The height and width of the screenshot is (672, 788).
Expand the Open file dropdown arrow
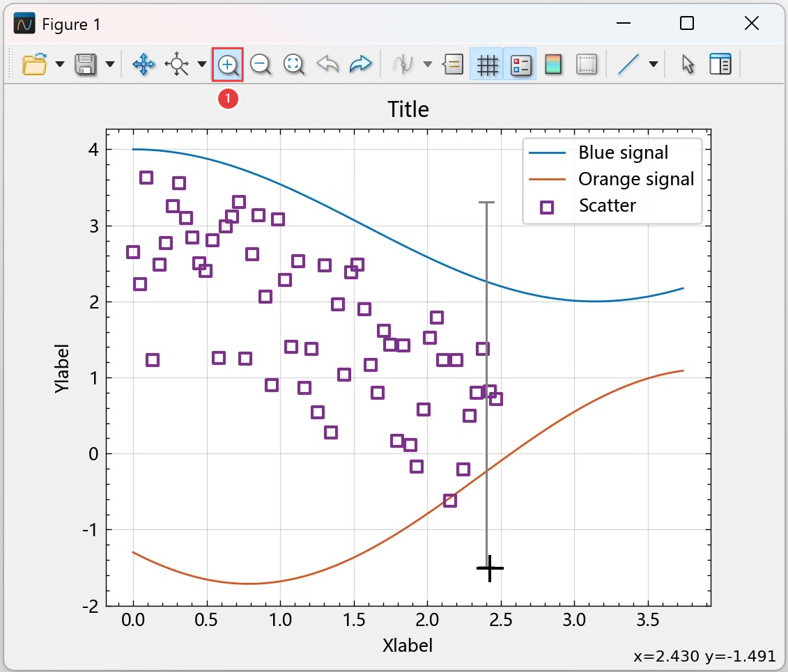pos(60,65)
